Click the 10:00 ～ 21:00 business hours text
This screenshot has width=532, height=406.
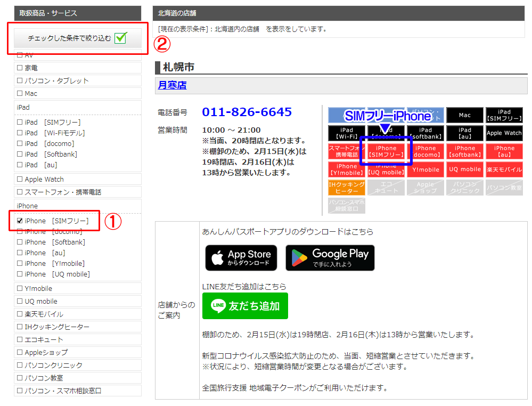click(232, 130)
